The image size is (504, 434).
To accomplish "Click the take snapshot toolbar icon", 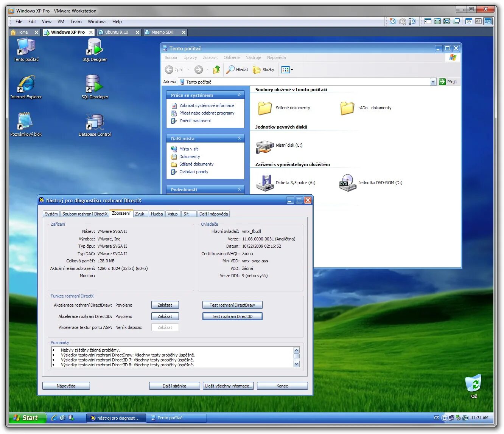I will (x=393, y=21).
